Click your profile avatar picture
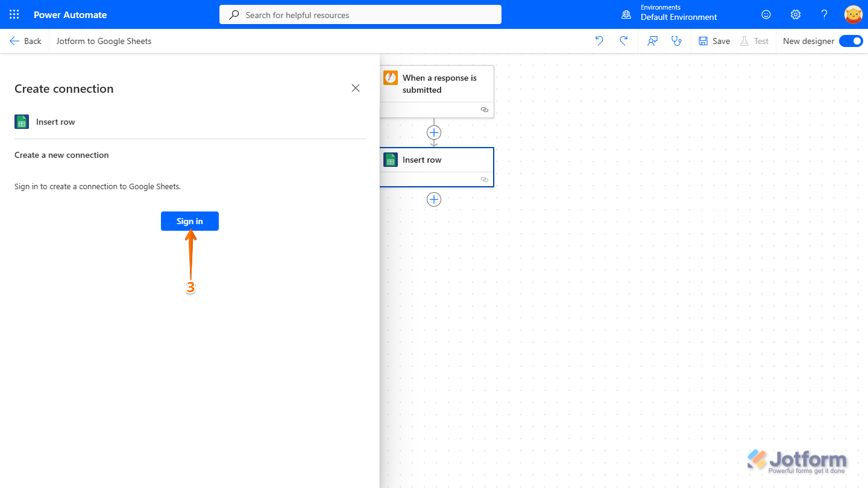This screenshot has height=488, width=868. pos(853,14)
